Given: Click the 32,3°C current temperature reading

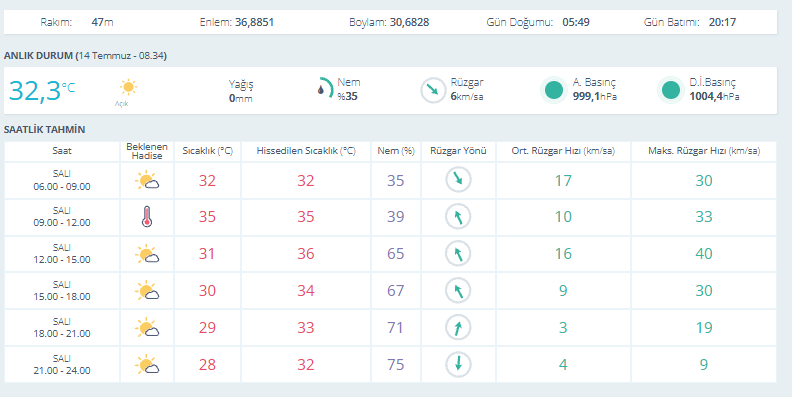Looking at the screenshot, I should pos(42,91).
